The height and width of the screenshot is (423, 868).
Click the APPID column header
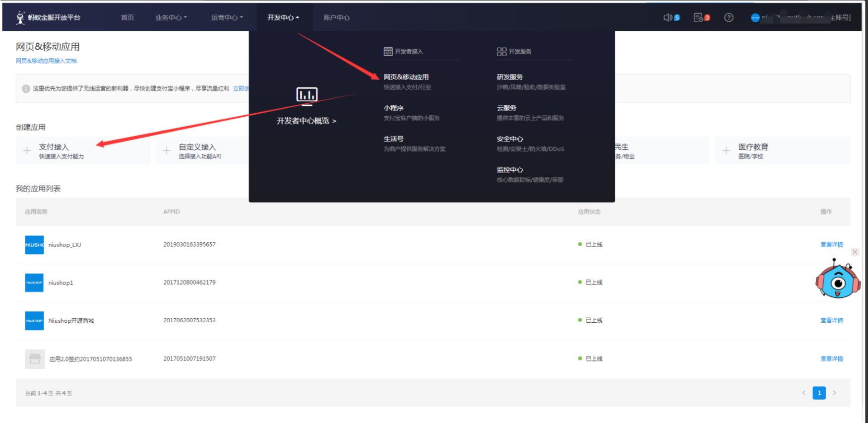(172, 211)
